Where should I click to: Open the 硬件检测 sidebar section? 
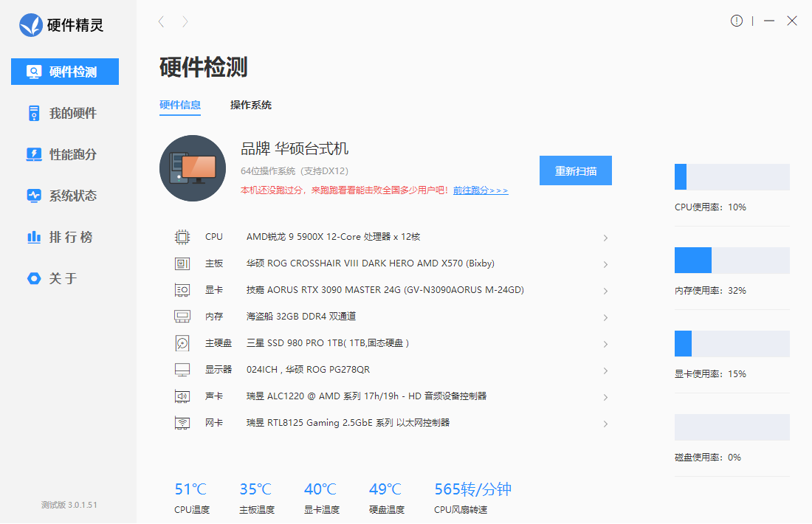coord(65,72)
